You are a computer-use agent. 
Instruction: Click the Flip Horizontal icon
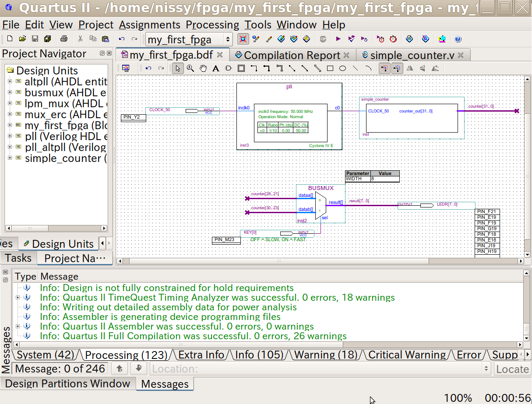click(x=410, y=68)
